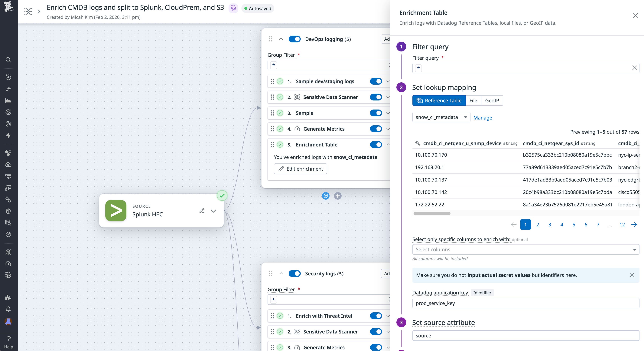
Task: Open the notifications bell in the sidebar
Action: (x=8, y=309)
